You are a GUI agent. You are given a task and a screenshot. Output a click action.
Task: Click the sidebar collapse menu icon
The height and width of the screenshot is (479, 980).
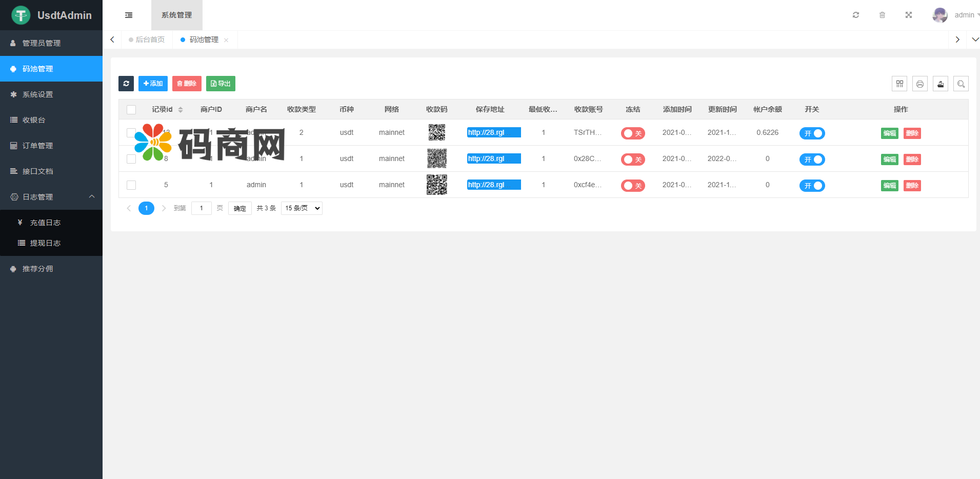click(x=129, y=15)
